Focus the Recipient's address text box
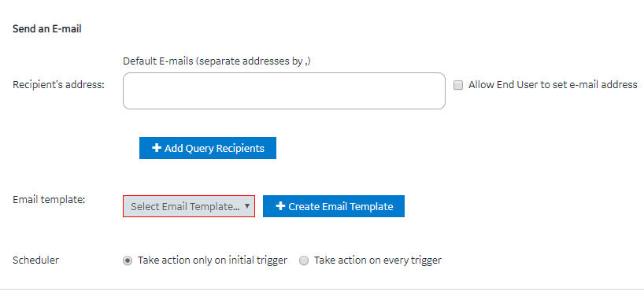The height and width of the screenshot is (303, 644). point(283,91)
